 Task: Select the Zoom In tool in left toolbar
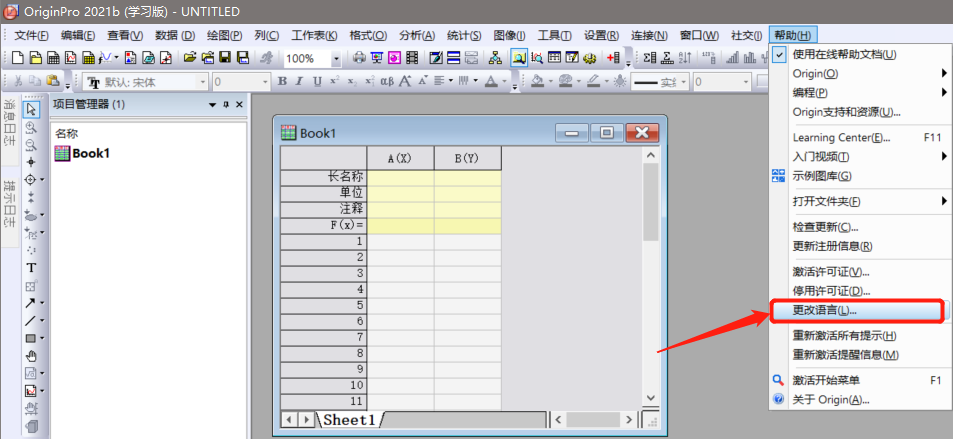32,128
